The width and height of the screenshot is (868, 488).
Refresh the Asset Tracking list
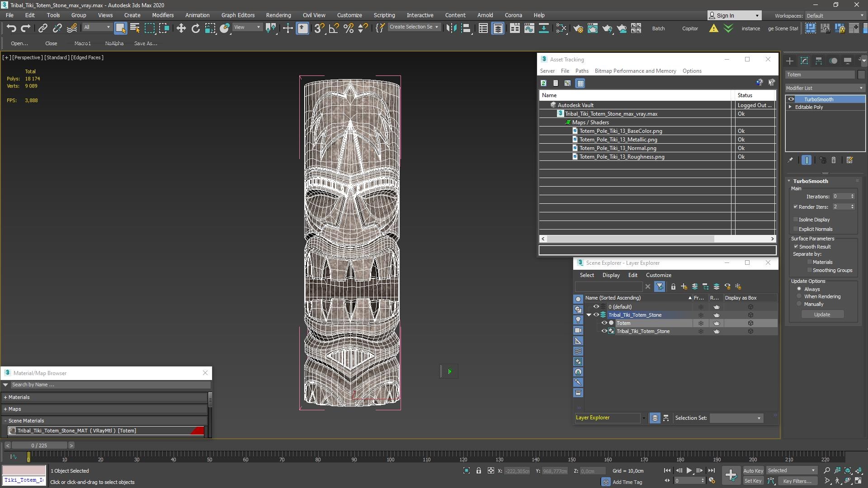click(543, 83)
